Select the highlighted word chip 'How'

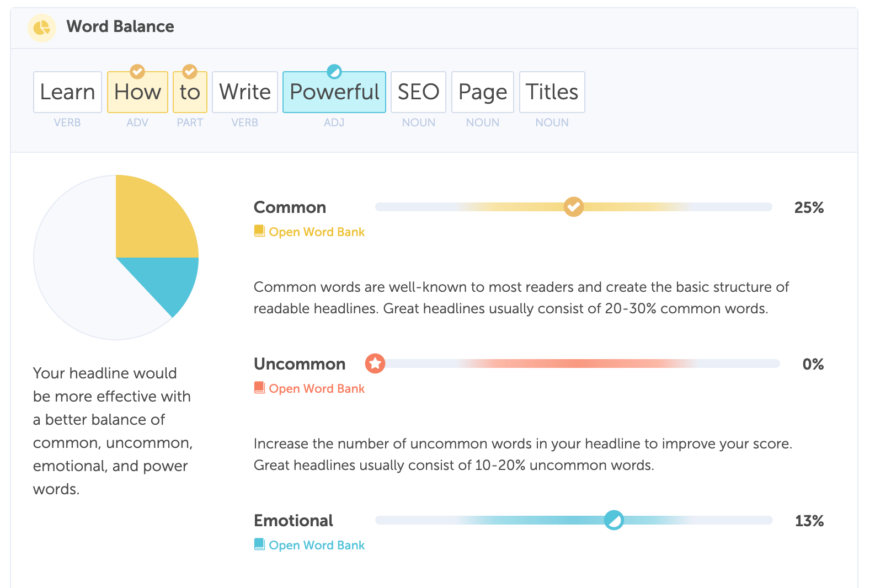tap(137, 92)
